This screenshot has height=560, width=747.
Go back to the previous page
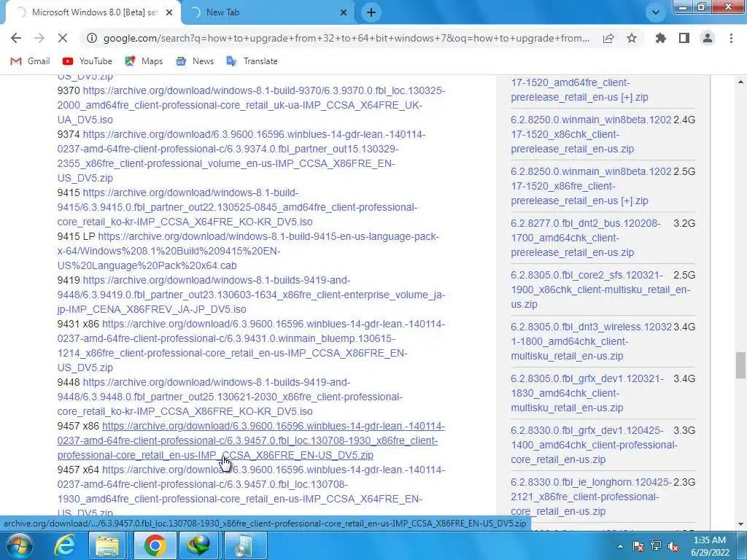pos(16,38)
